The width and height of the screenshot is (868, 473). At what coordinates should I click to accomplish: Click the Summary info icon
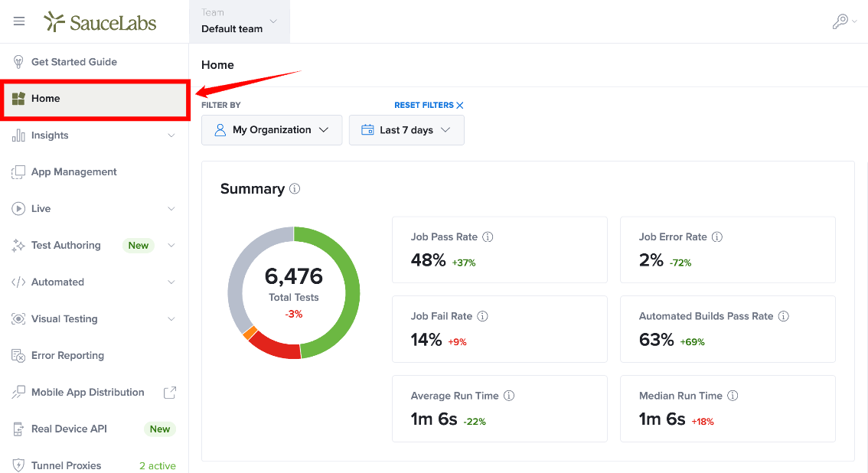295,188
